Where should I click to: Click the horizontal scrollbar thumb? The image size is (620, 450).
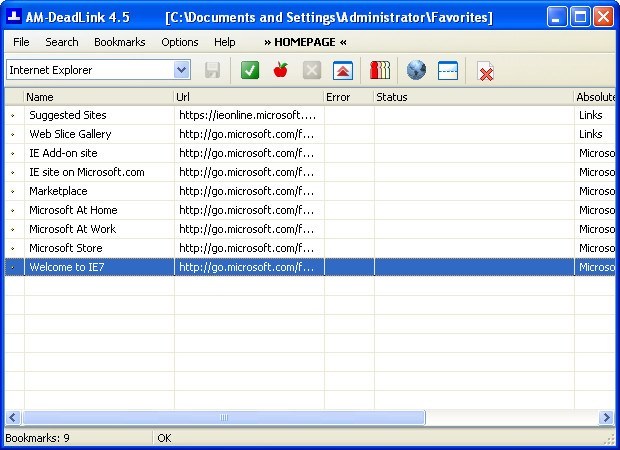click(224, 417)
